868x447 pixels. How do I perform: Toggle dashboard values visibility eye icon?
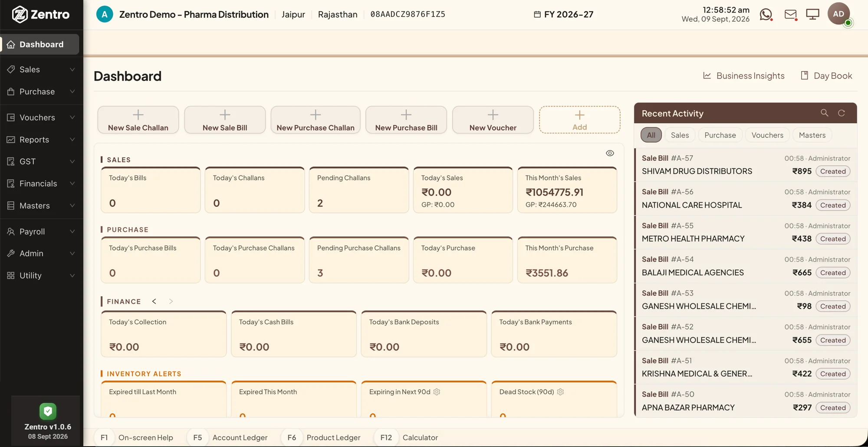coord(610,153)
